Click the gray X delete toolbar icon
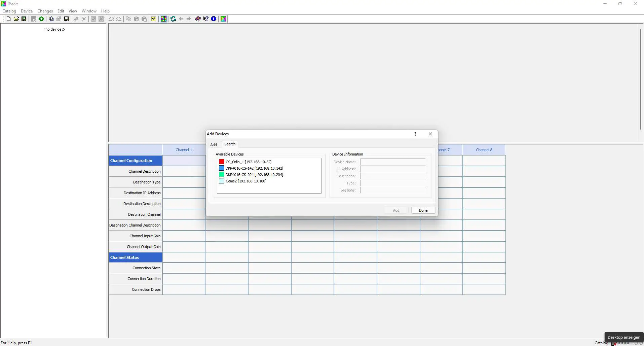This screenshot has width=644, height=346. click(x=84, y=19)
